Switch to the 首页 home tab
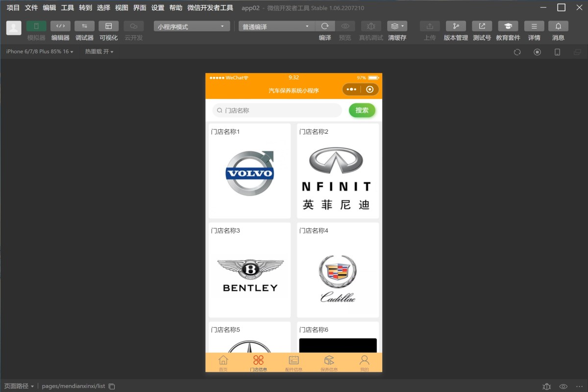The height and width of the screenshot is (392, 588). tap(223, 363)
